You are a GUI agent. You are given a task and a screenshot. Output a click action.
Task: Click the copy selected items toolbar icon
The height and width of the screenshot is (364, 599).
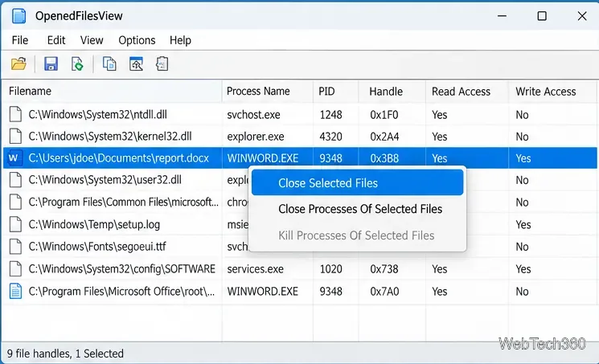(x=109, y=63)
